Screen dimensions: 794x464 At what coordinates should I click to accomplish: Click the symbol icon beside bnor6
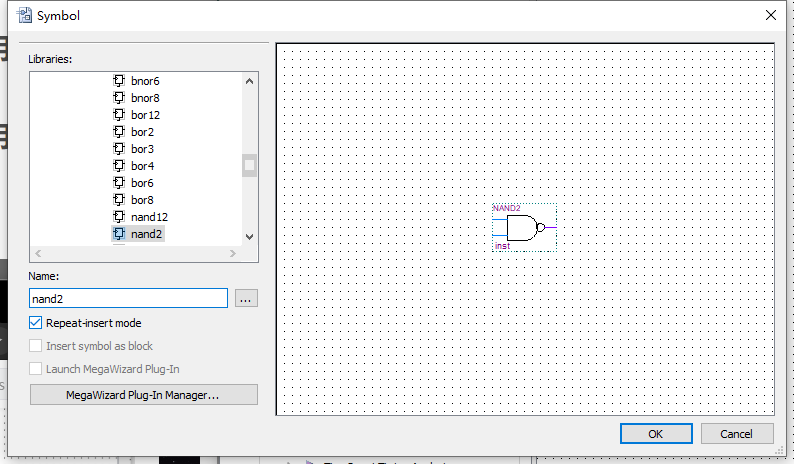click(x=118, y=81)
